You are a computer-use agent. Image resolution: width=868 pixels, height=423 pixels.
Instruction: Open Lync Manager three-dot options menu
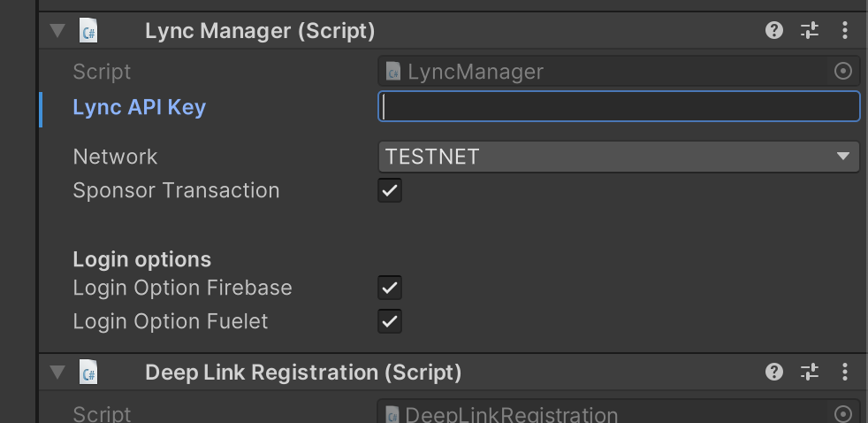[845, 30]
